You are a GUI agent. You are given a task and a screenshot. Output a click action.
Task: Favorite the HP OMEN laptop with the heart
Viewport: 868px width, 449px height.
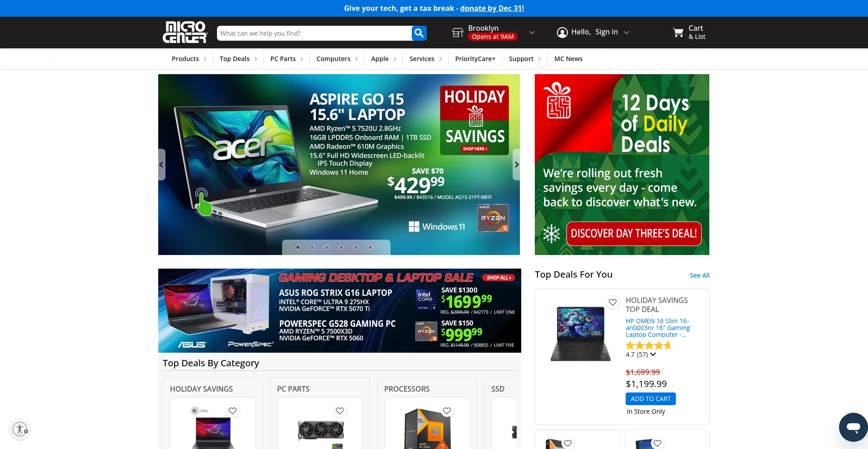pos(613,302)
